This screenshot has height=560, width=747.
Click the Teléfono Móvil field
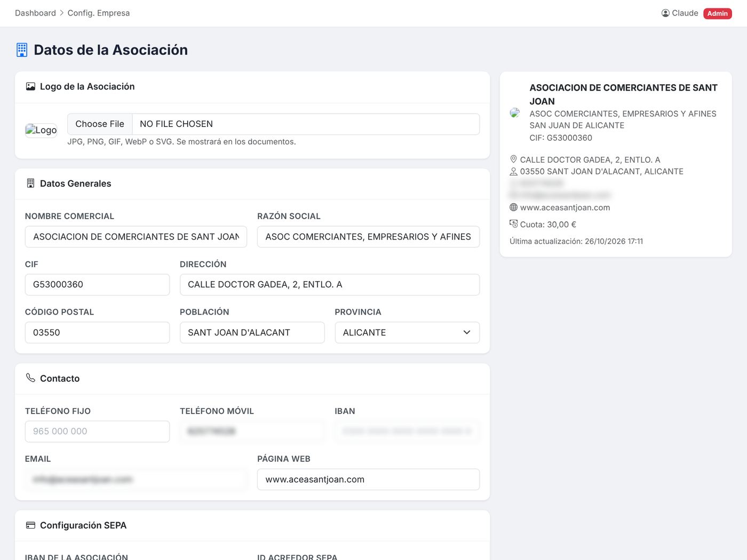coord(252,431)
